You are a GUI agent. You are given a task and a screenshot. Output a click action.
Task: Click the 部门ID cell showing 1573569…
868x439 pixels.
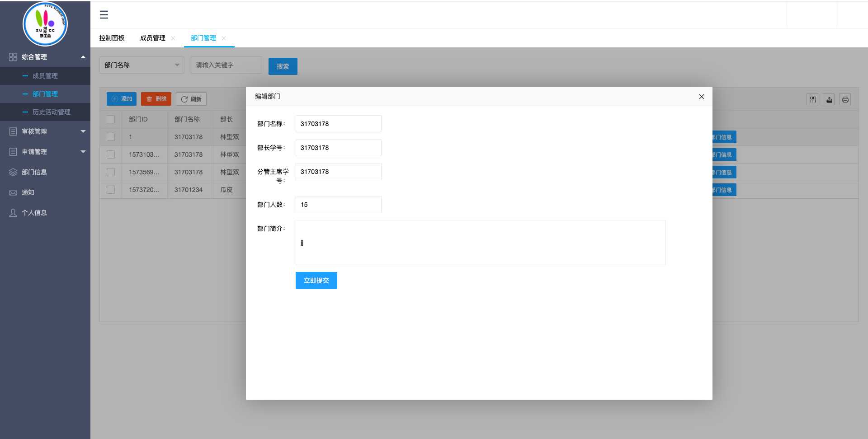tap(144, 172)
